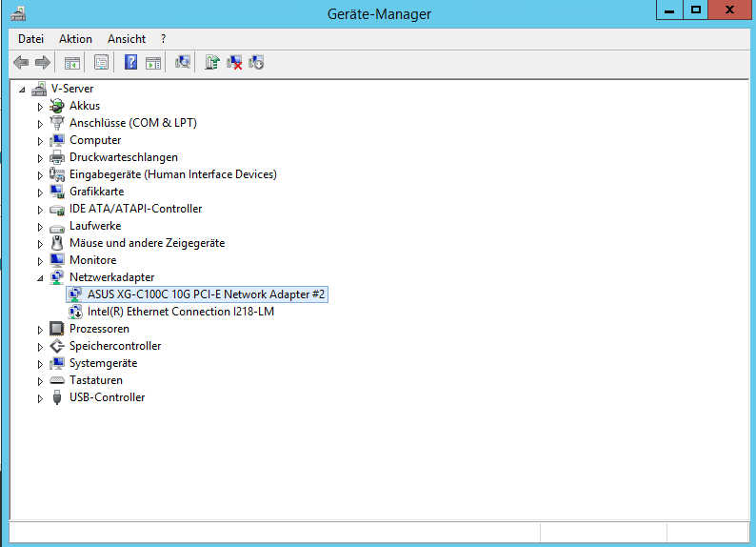Expand the arrow next to Tastaturen

(40, 381)
